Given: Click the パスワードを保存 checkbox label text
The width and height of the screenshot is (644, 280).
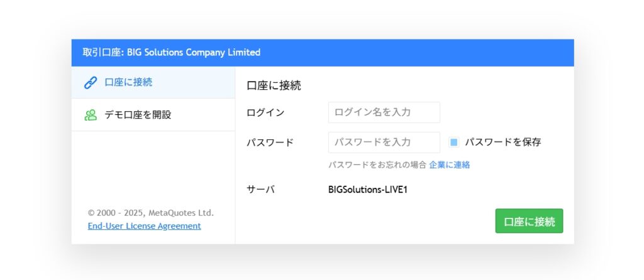Looking at the screenshot, I should point(502,143).
